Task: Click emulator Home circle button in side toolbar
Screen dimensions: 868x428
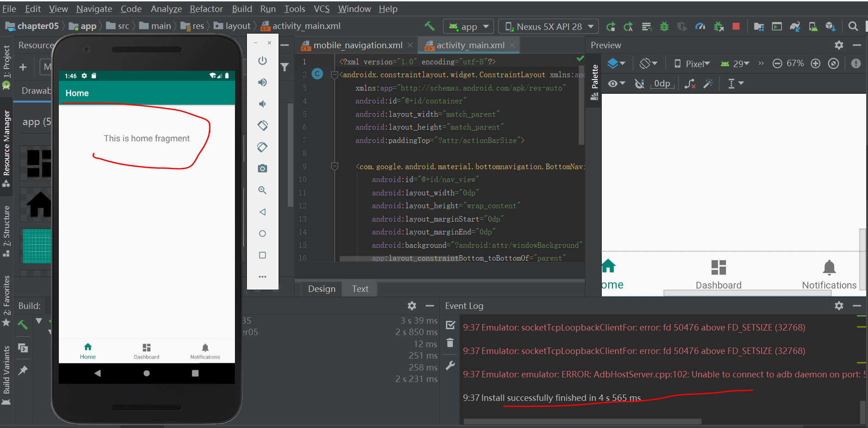Action: pyautogui.click(x=263, y=234)
